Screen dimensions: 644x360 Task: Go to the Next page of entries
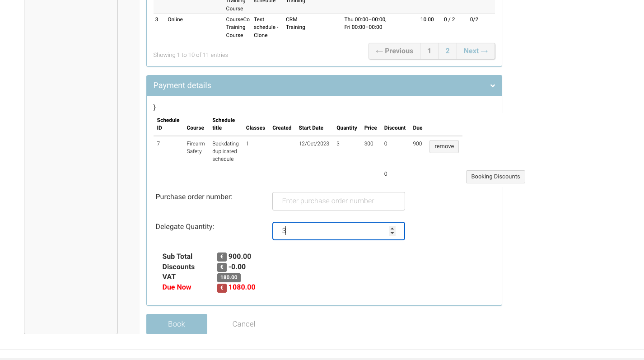(x=476, y=51)
